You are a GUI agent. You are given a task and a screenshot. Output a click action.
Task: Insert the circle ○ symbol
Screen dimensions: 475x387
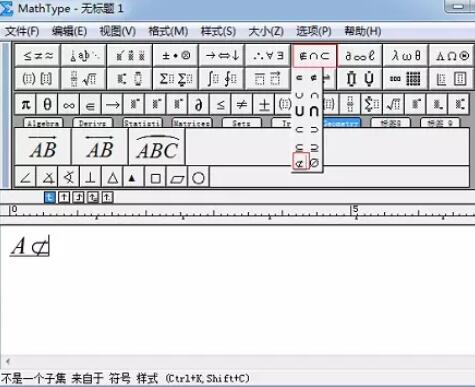click(198, 177)
